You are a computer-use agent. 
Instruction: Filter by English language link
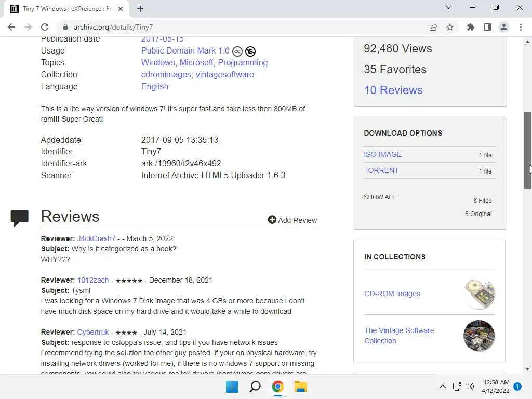[x=155, y=87]
